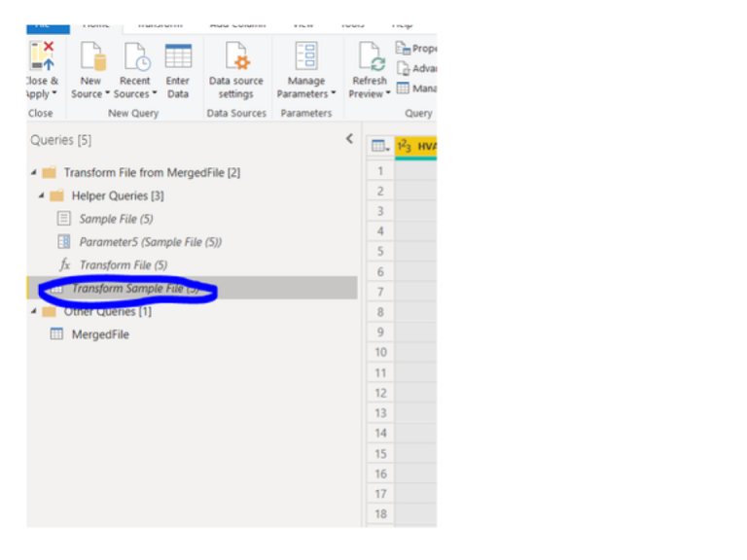Select row number 5
Image resolution: width=747 pixels, height=560 pixels.
380,251
